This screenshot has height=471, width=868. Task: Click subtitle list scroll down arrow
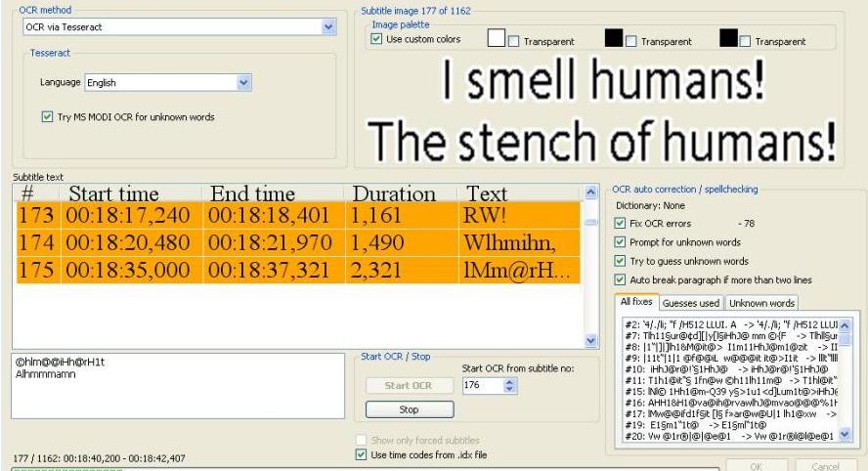591,340
